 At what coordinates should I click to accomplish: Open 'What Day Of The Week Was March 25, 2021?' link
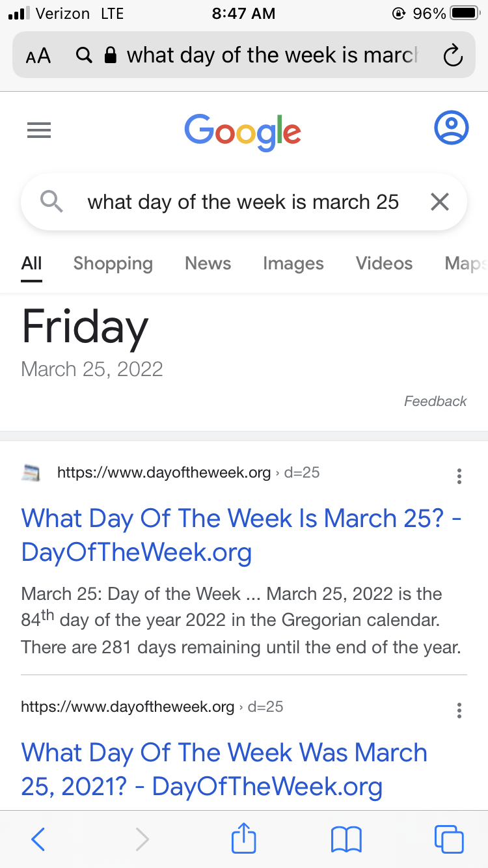[x=224, y=769]
